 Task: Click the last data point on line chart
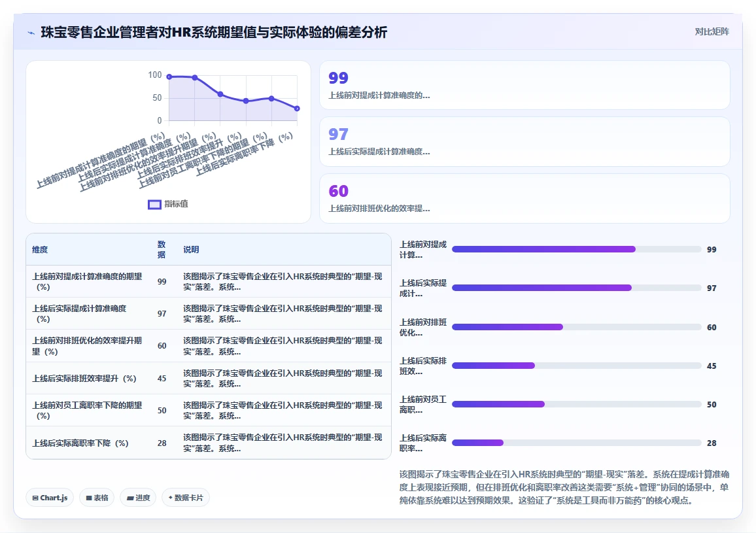[297, 109]
